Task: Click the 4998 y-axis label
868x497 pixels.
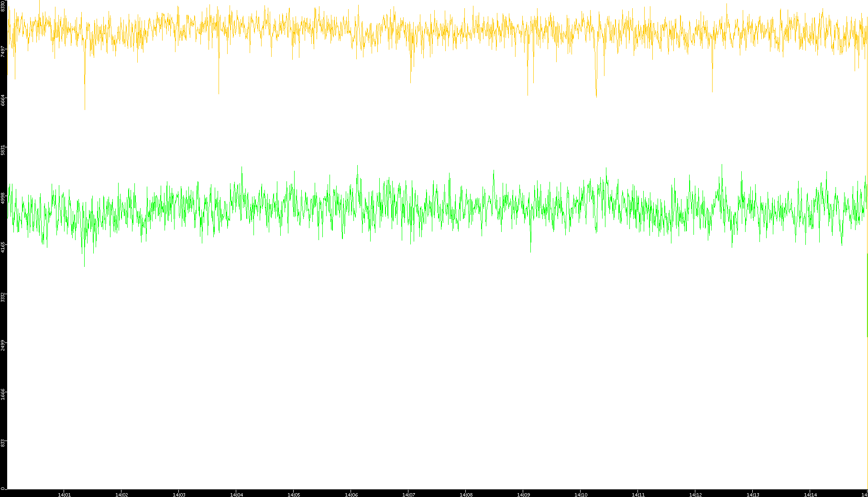Action: tap(3, 199)
